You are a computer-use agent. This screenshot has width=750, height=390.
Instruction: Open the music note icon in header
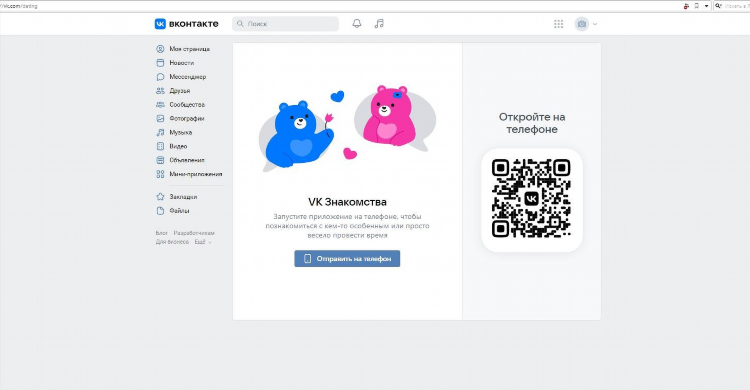(x=379, y=23)
